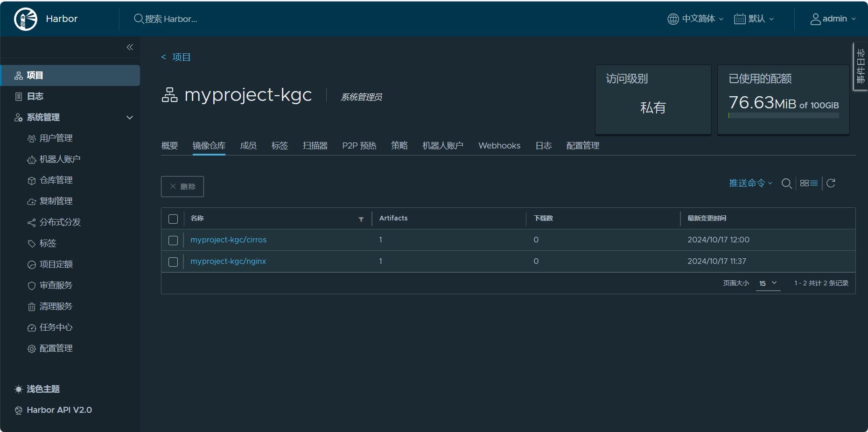Check the myproject-kgc/nginx row checkbox

(173, 262)
